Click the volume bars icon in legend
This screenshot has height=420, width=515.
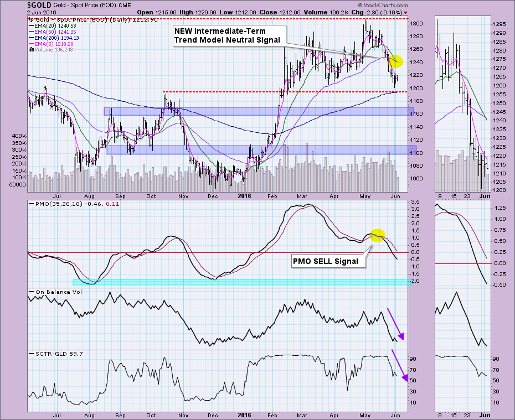tap(30, 50)
